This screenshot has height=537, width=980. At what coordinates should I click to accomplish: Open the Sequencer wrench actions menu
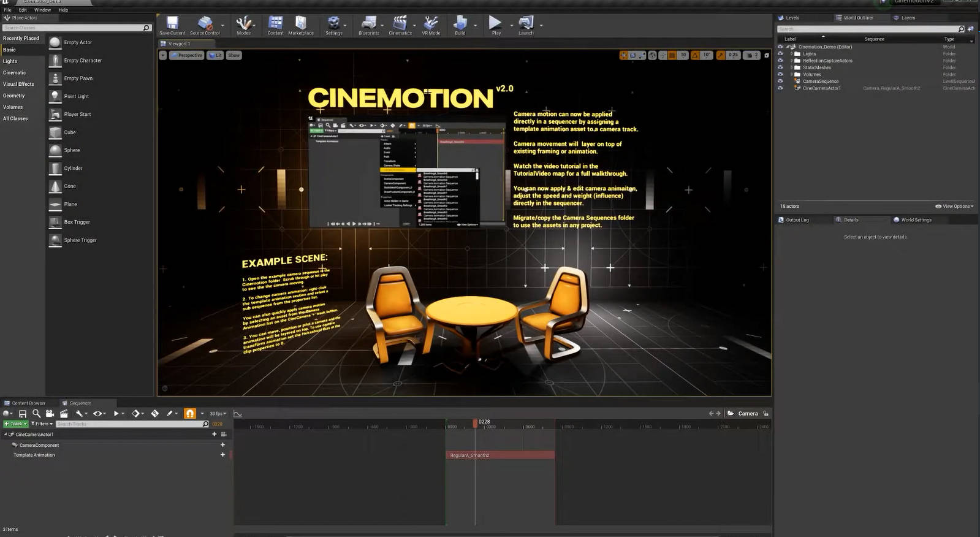click(79, 414)
